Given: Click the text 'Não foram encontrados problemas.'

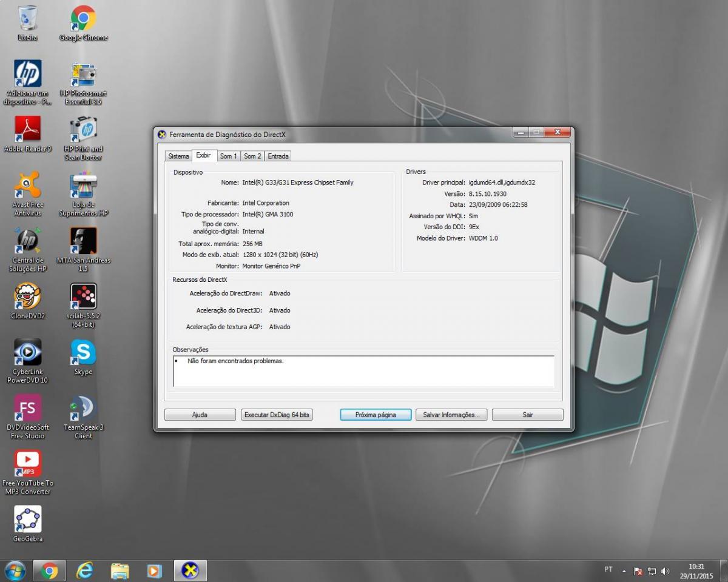Looking at the screenshot, I should 235,361.
